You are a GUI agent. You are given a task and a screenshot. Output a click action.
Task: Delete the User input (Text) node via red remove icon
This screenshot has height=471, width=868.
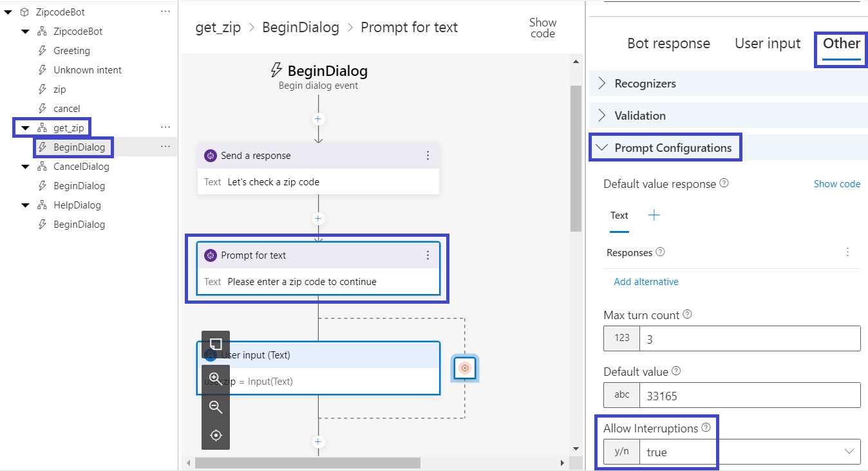pos(465,368)
